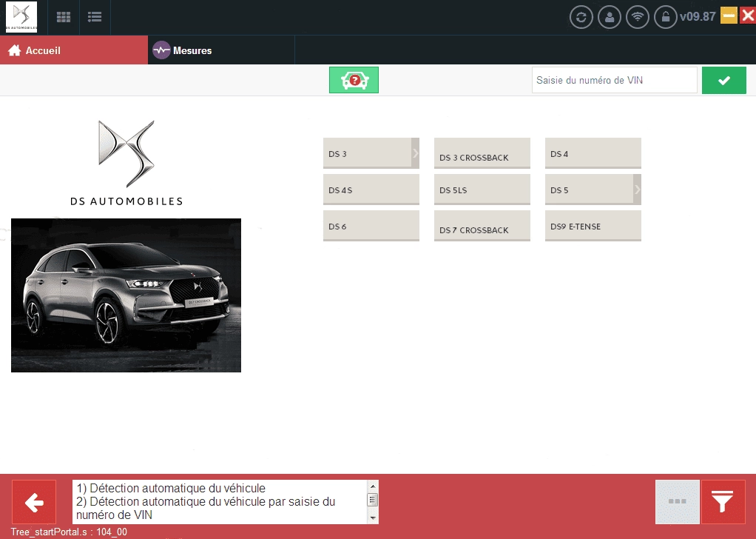The height and width of the screenshot is (539, 756).
Task: Minimize the window with the yellow button
Action: (x=729, y=16)
